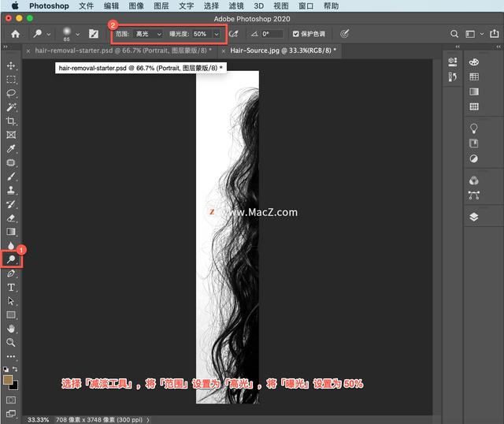Select the Gradient tool

[x=11, y=232]
